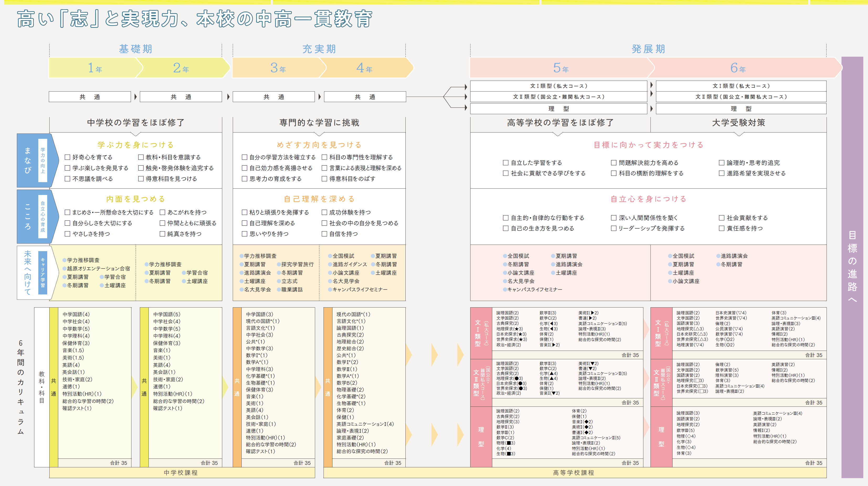Check the リーダーシップを発揮する box
The image size is (868, 486).
click(x=613, y=229)
